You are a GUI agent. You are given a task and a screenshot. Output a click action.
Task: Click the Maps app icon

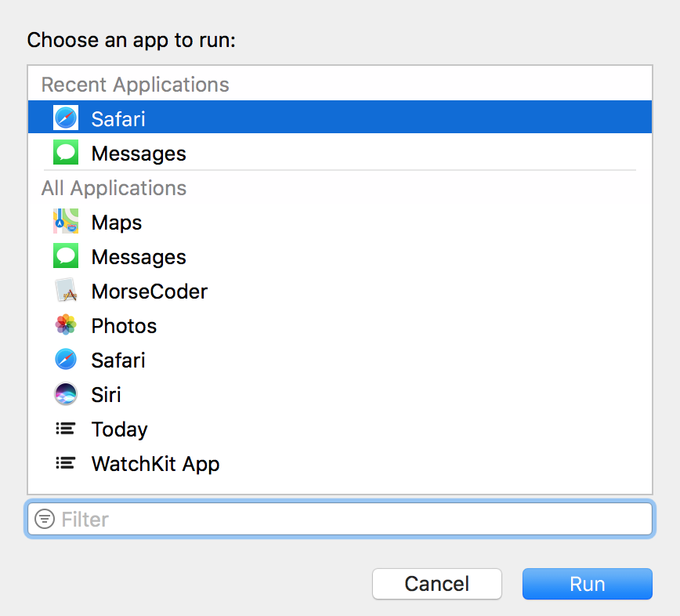pos(66,222)
